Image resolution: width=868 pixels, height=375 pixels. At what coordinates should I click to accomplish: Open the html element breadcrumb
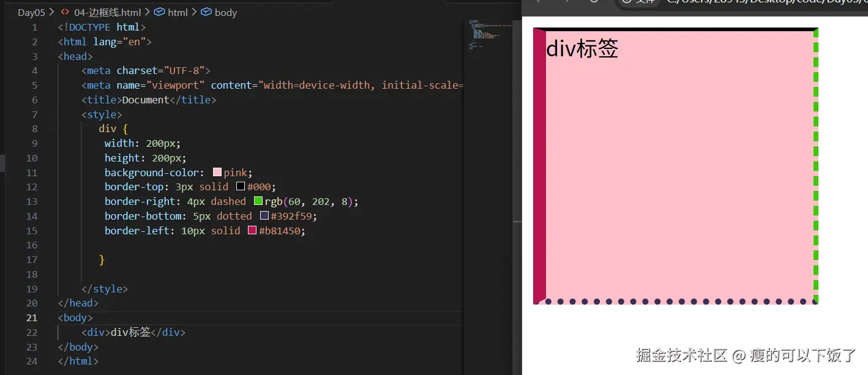pos(178,12)
